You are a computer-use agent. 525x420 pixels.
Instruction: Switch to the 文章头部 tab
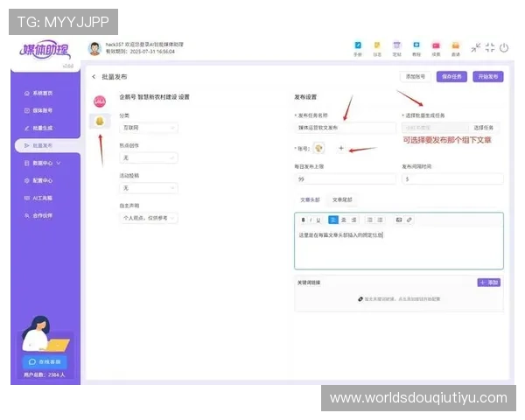tap(310, 200)
